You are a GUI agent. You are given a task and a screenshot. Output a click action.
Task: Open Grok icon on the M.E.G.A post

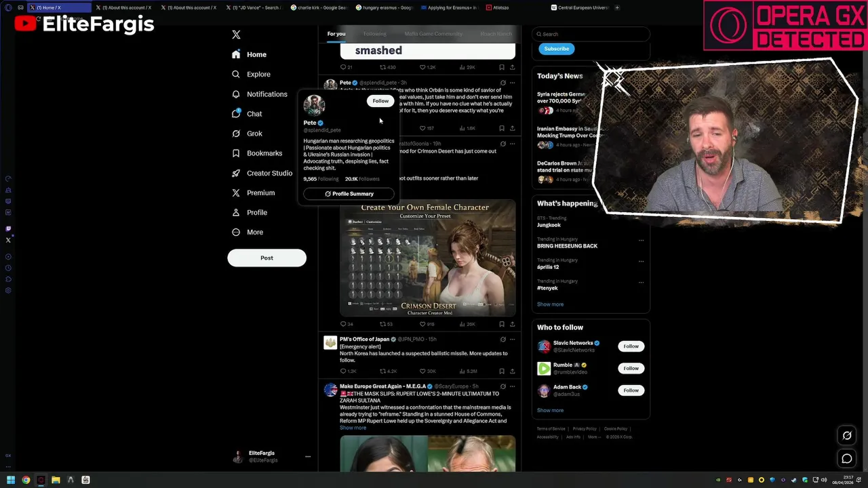pyautogui.click(x=502, y=386)
